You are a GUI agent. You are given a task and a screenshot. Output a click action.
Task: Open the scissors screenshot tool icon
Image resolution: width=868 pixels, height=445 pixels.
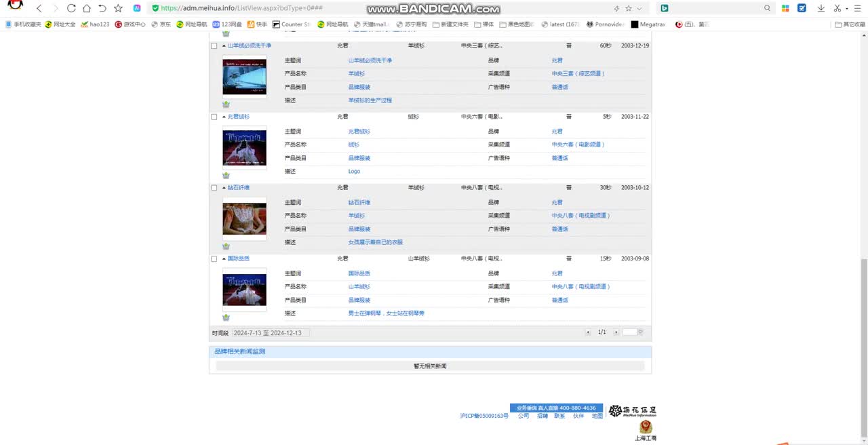(838, 8)
